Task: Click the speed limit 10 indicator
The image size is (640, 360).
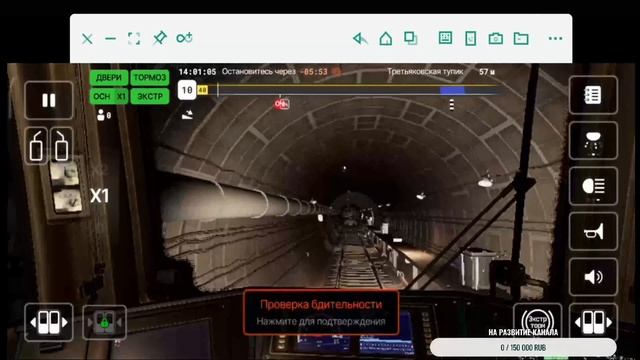Action: pyautogui.click(x=187, y=90)
